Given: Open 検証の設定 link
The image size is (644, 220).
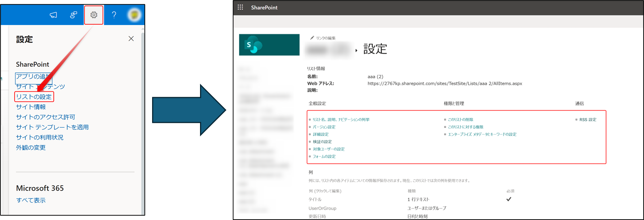Looking at the screenshot, I should 322,142.
